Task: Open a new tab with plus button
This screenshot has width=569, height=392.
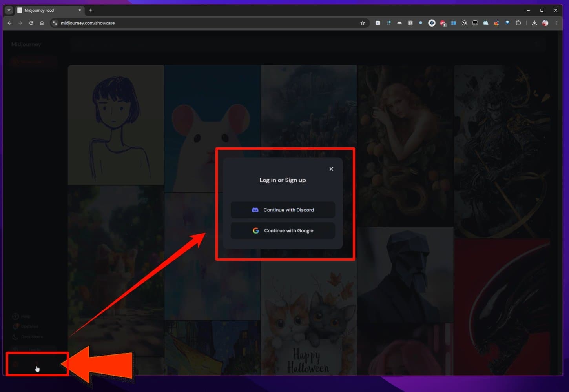Action: (91, 10)
